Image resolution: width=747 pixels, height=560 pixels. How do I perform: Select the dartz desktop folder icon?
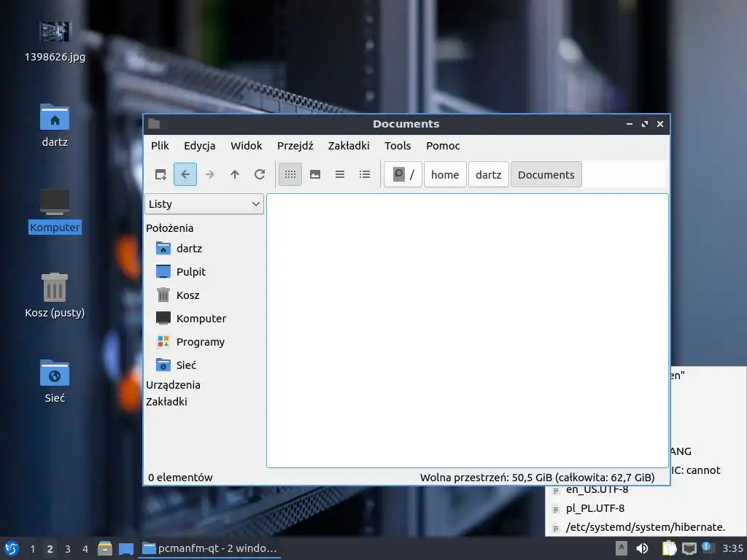click(55, 125)
